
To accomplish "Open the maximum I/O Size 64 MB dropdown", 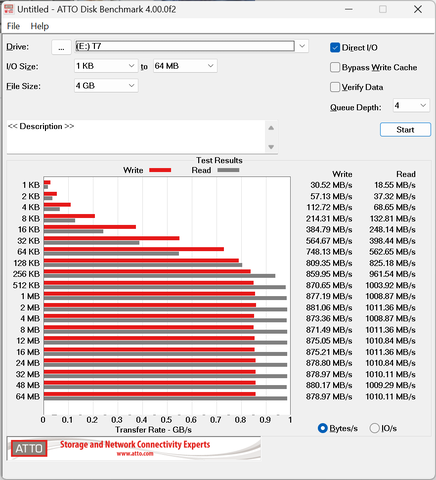I will [185, 66].
